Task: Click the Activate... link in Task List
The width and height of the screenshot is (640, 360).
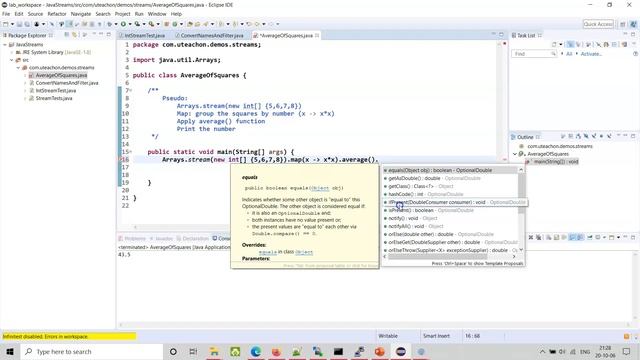Action: click(591, 54)
